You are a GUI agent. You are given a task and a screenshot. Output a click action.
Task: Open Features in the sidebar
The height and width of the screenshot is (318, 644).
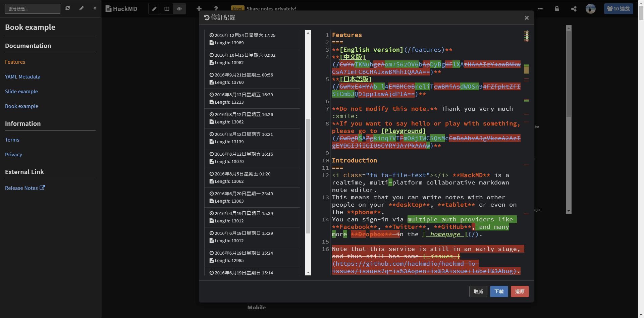15,62
